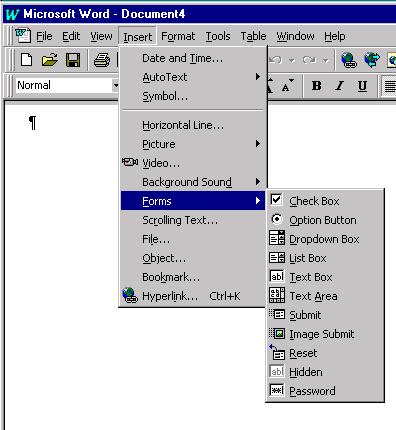Viewport: 396px width, 430px height.
Task: Open the Help menu
Action: tap(335, 36)
